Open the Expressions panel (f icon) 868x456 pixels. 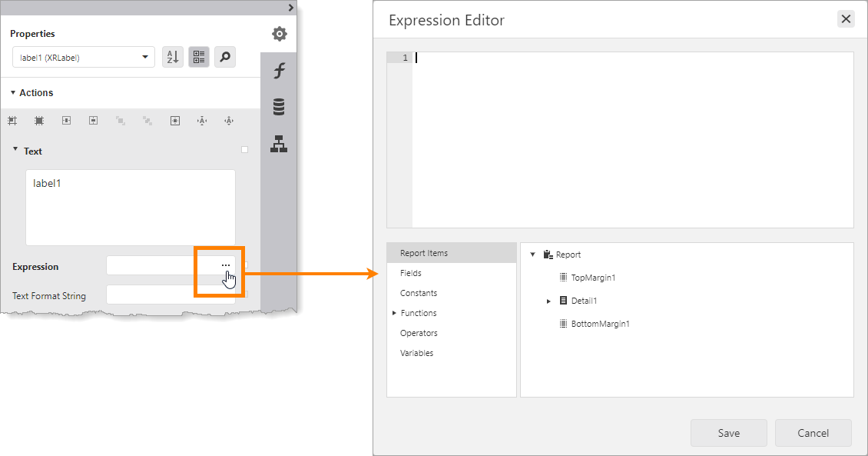(x=278, y=70)
